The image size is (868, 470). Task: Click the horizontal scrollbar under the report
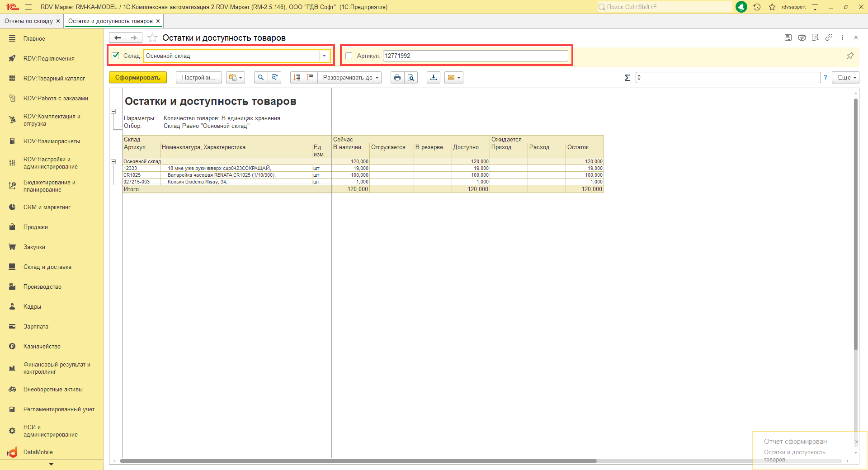pyautogui.click(x=357, y=461)
